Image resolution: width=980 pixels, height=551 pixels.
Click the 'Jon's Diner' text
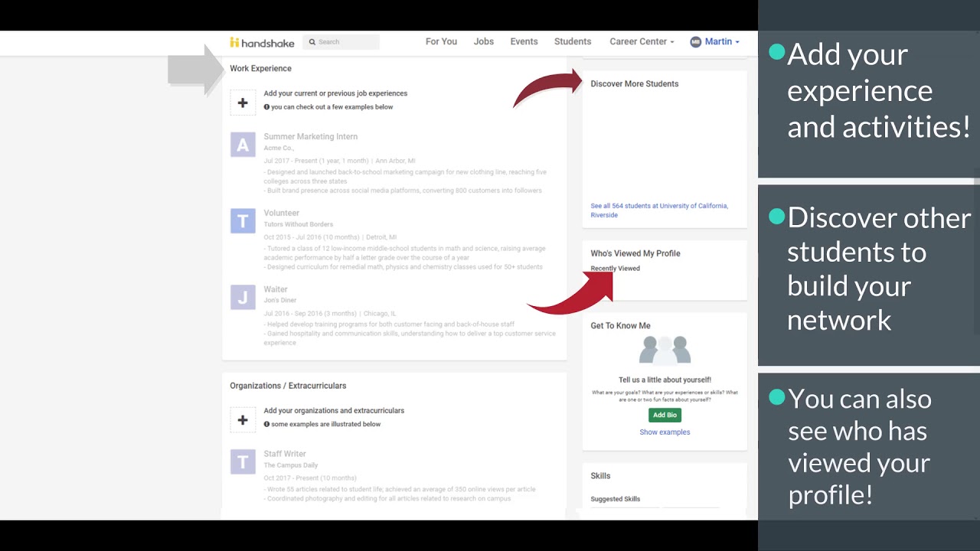click(x=280, y=301)
